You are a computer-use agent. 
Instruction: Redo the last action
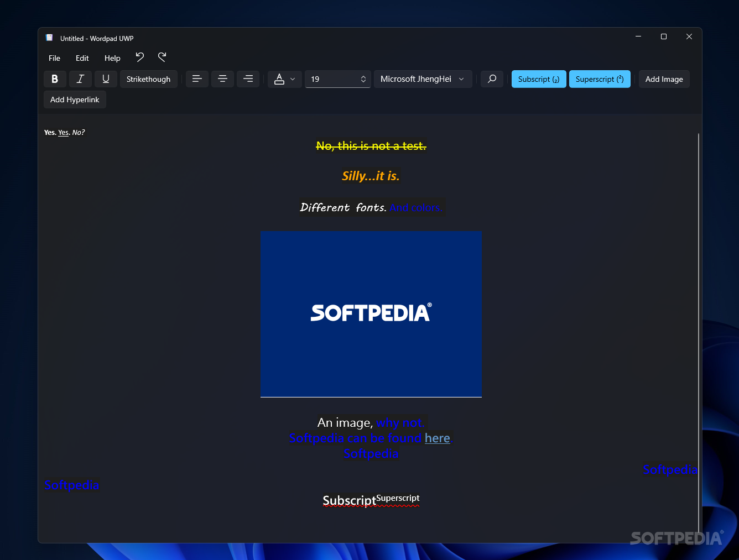tap(162, 57)
